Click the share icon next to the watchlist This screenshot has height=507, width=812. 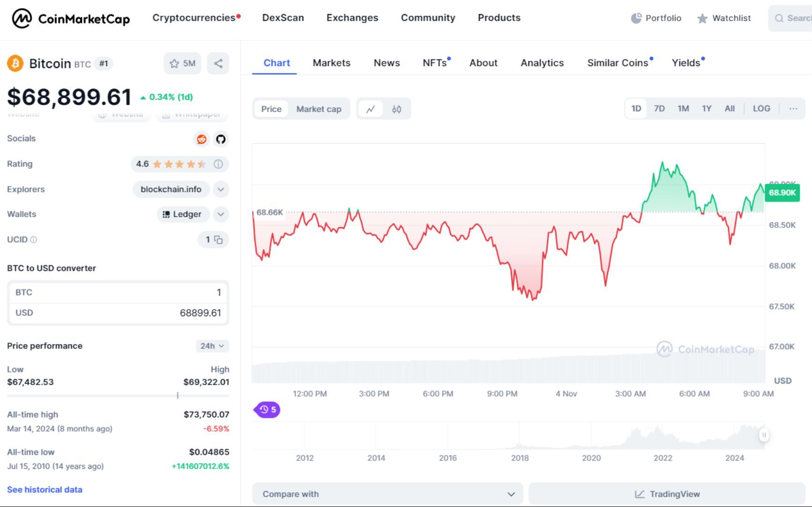click(218, 63)
